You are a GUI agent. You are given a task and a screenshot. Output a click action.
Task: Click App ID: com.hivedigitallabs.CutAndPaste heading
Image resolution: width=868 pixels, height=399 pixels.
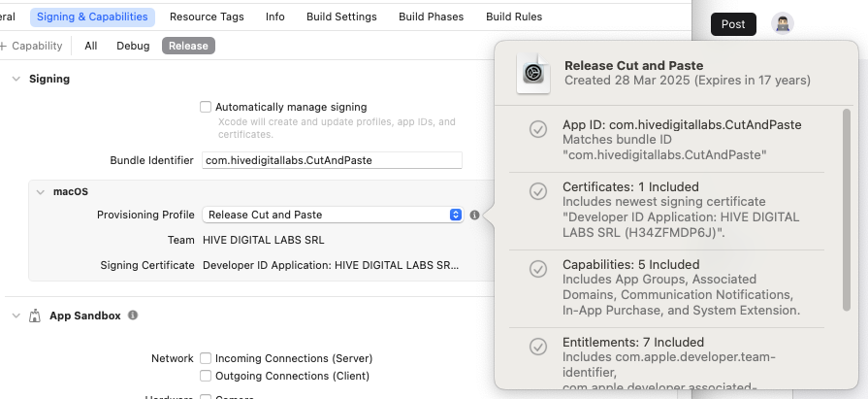682,125
